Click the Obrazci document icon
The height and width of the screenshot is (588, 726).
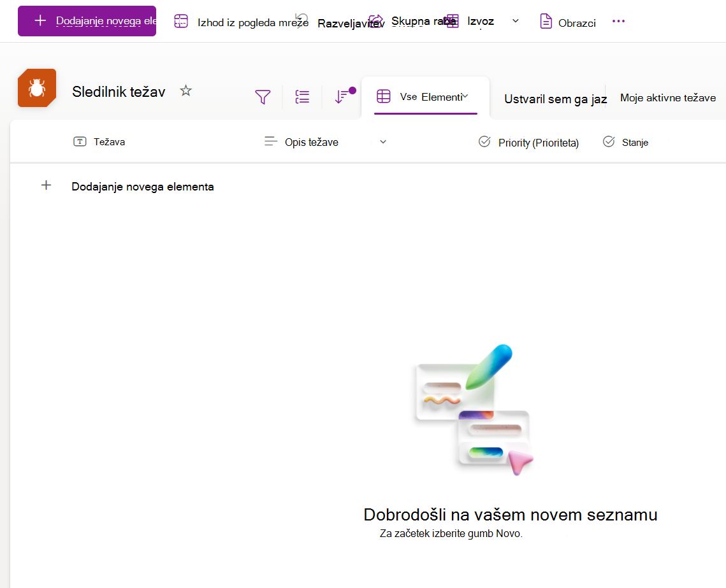(x=546, y=21)
